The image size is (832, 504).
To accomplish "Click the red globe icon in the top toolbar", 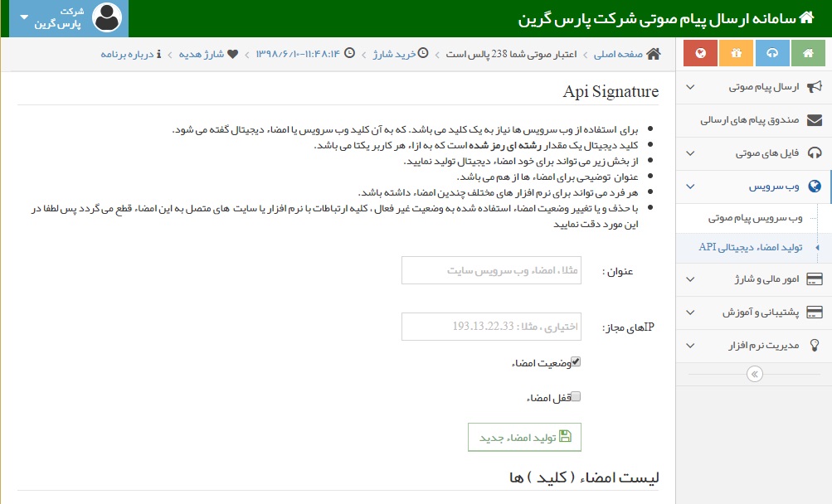I will pyautogui.click(x=700, y=53).
